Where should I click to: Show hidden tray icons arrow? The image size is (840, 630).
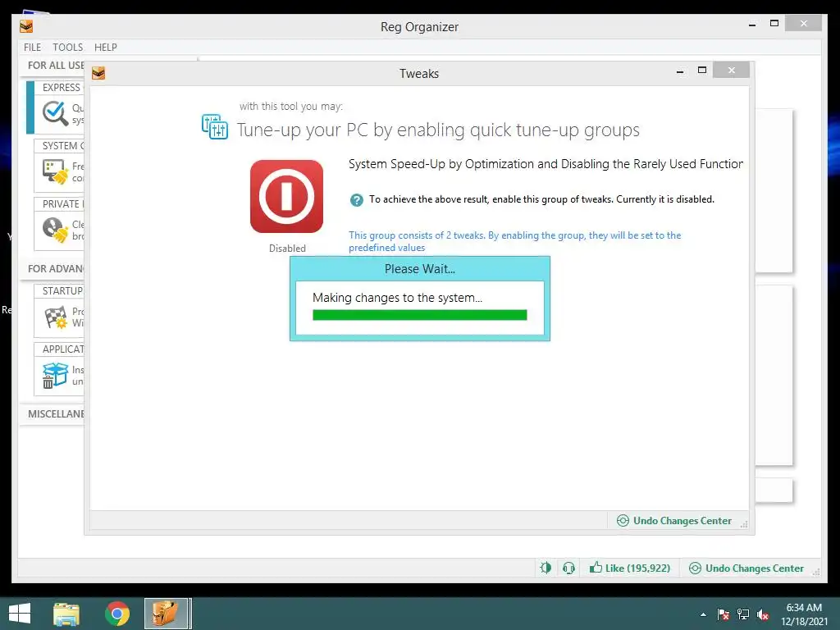coord(703,614)
